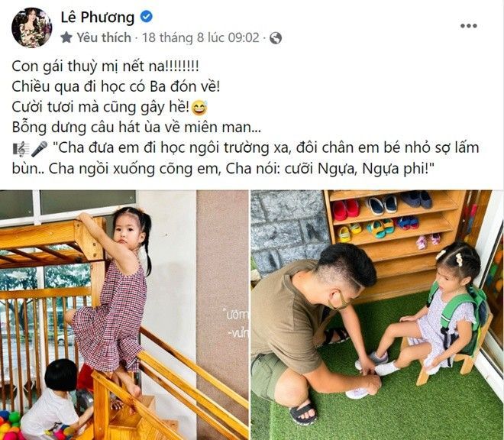Click the musical score emoji
Viewport: 504px width, 440px height.
pos(21,149)
